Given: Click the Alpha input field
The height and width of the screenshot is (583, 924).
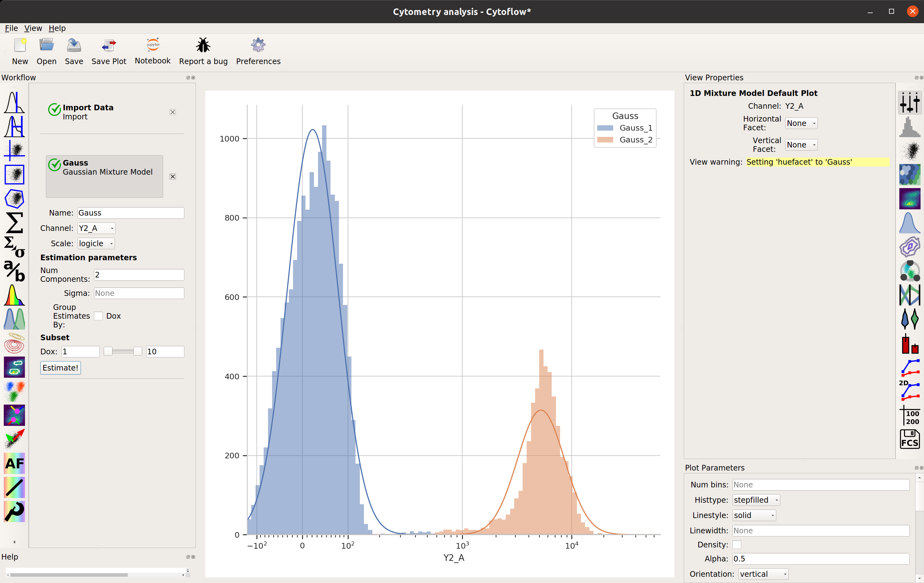Looking at the screenshot, I should click(x=821, y=559).
